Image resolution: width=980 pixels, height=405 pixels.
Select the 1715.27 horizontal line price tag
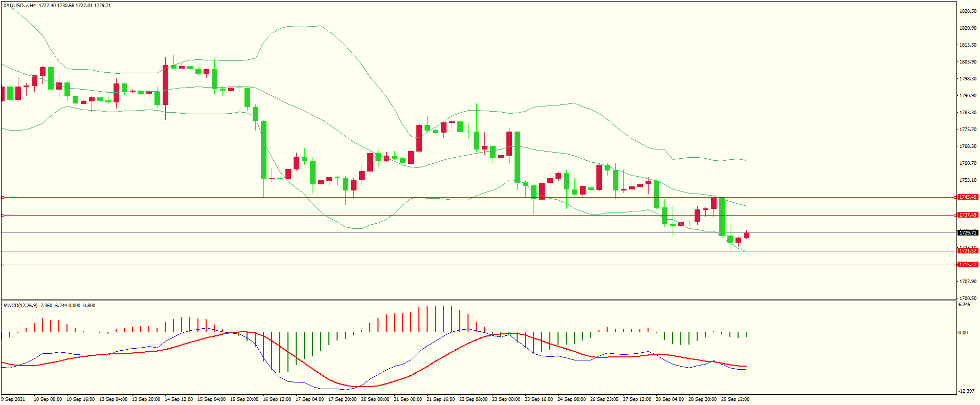point(968,265)
